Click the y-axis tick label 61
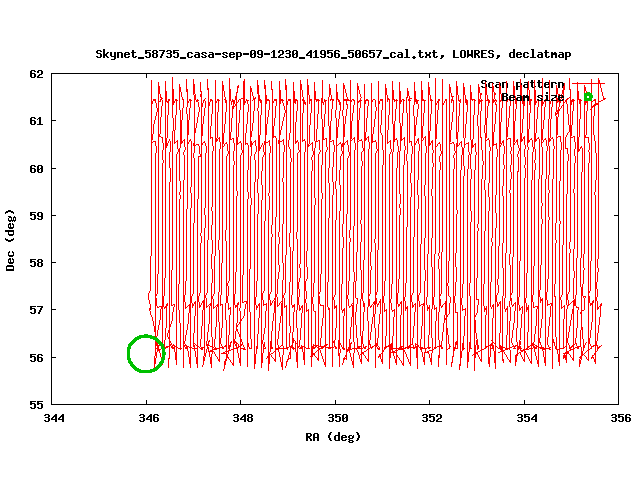The height and width of the screenshot is (480, 640). tap(36, 121)
